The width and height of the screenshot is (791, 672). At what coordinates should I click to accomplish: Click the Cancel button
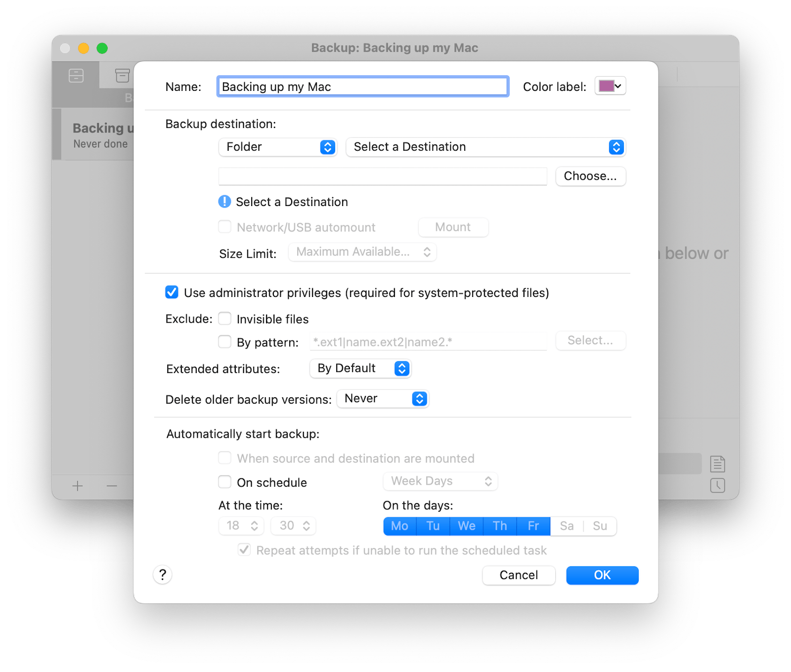[x=519, y=575]
